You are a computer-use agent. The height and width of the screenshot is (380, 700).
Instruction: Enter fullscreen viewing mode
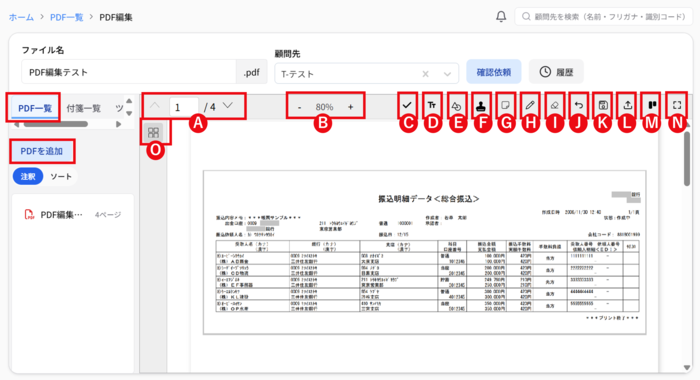point(677,105)
